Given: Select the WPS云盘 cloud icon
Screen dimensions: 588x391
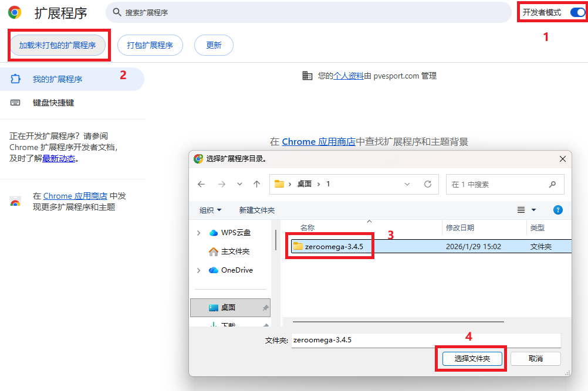Looking at the screenshot, I should (213, 233).
